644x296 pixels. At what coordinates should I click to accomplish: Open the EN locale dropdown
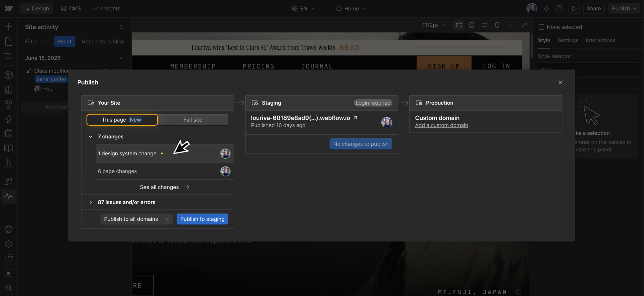coord(303,8)
